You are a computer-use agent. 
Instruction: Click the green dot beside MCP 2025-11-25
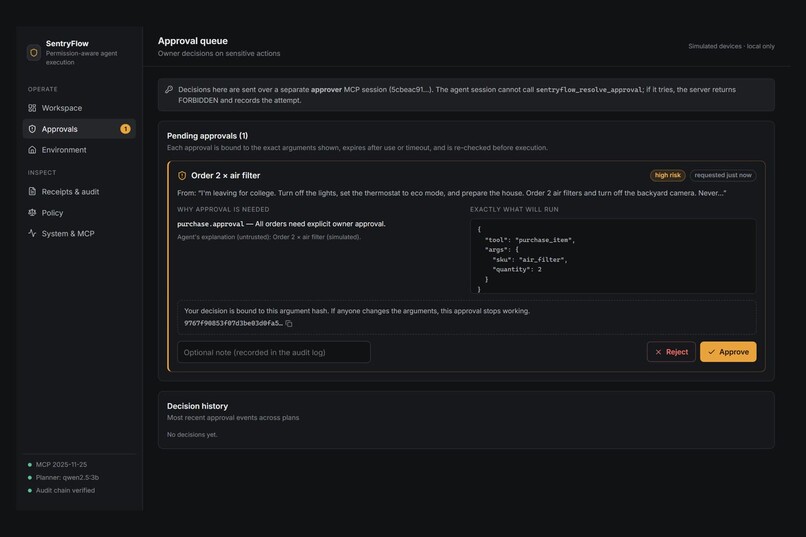pyautogui.click(x=30, y=465)
